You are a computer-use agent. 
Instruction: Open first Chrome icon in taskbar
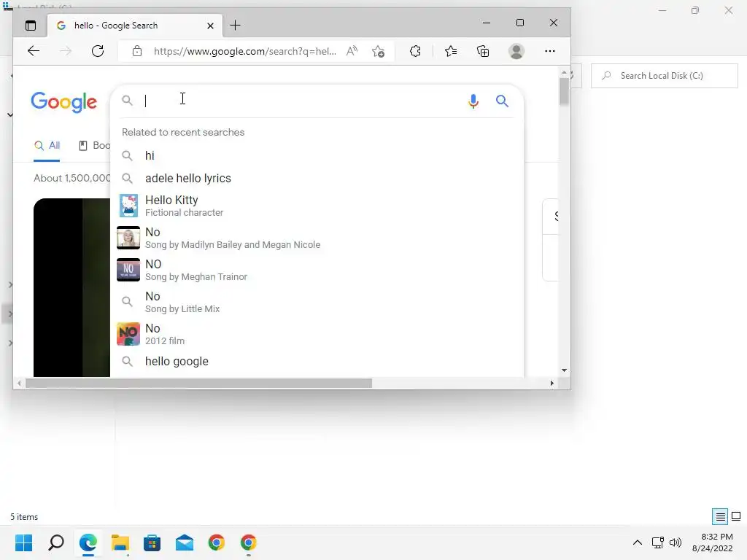[x=216, y=542]
